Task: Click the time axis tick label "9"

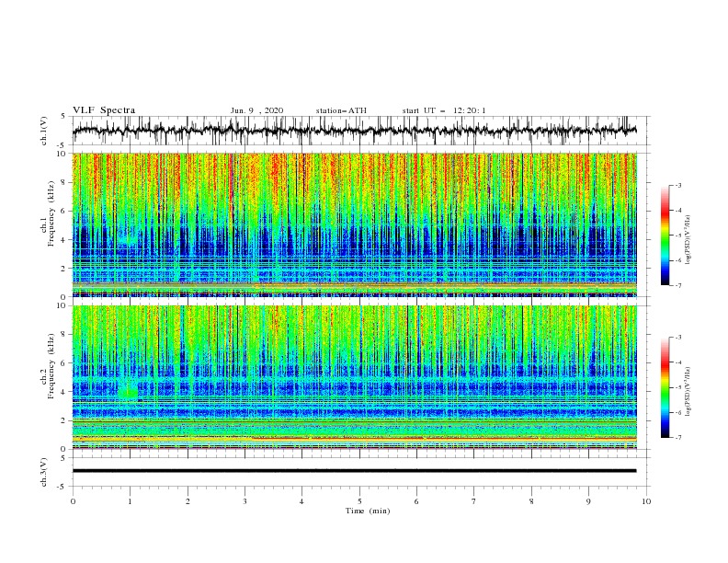Action: (588, 501)
